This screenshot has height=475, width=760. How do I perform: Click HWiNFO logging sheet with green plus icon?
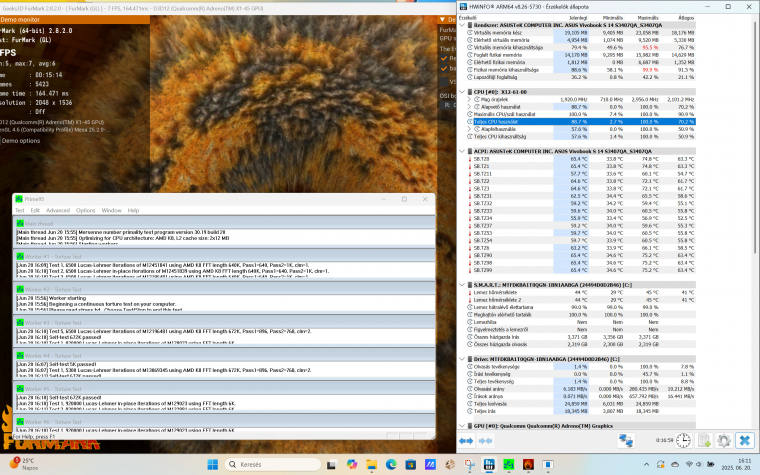click(704, 441)
